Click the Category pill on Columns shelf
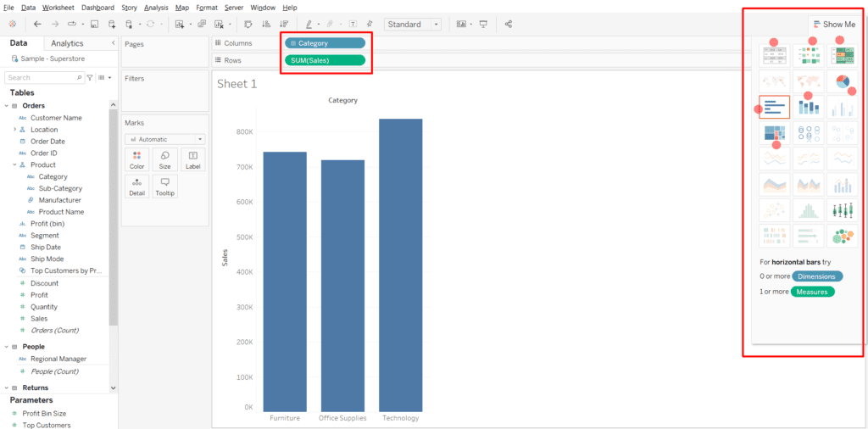 point(325,43)
